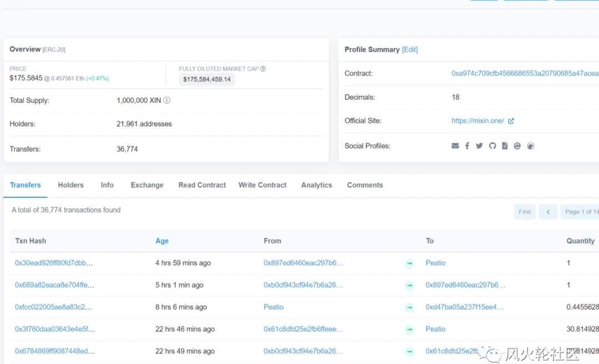Open the contract address 0xa974c709cfb link
599x364 pixels.
pyautogui.click(x=525, y=74)
